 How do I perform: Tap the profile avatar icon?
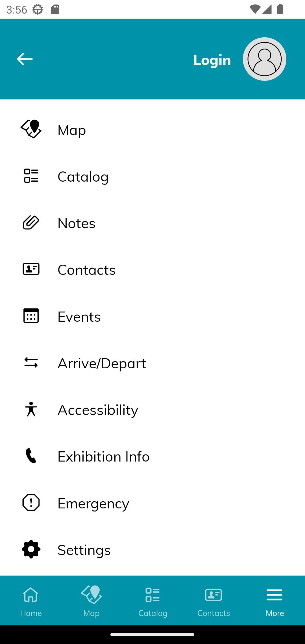(264, 59)
